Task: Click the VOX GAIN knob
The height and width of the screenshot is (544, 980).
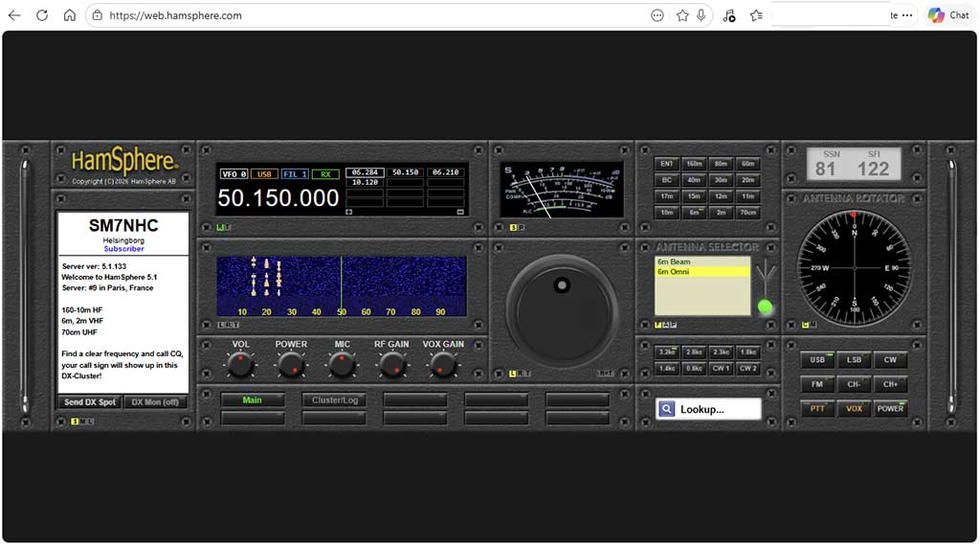Action: pyautogui.click(x=443, y=365)
